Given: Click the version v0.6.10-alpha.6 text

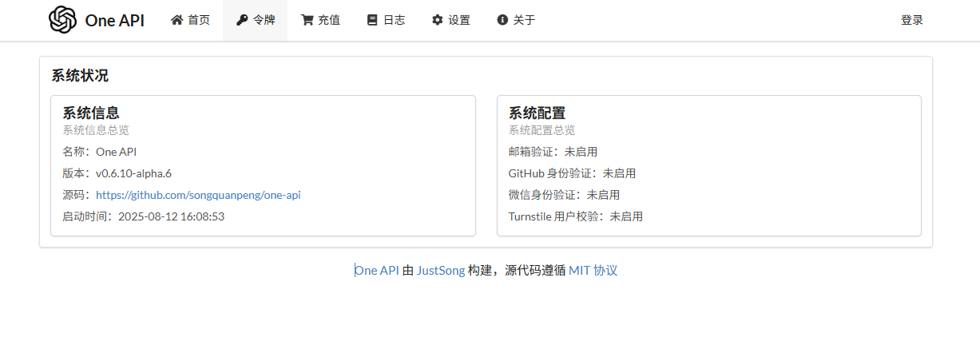Looking at the screenshot, I should click(134, 173).
